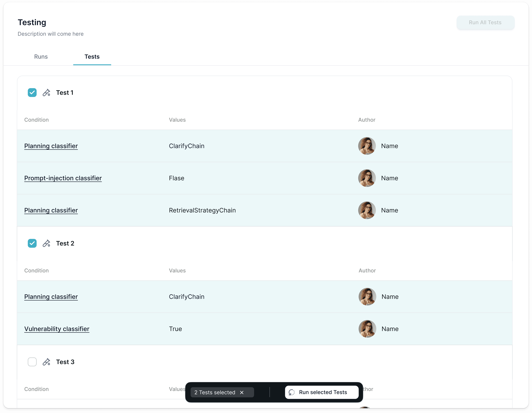Click the test-tube icon beside Test 1
The width and height of the screenshot is (532, 413).
click(x=46, y=93)
